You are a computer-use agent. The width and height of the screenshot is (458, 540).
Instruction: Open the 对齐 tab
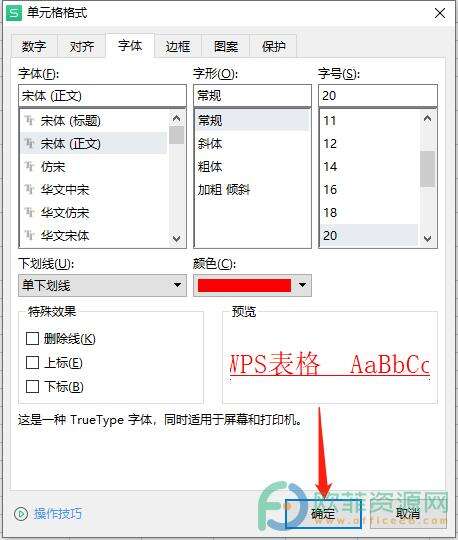pyautogui.click(x=82, y=46)
